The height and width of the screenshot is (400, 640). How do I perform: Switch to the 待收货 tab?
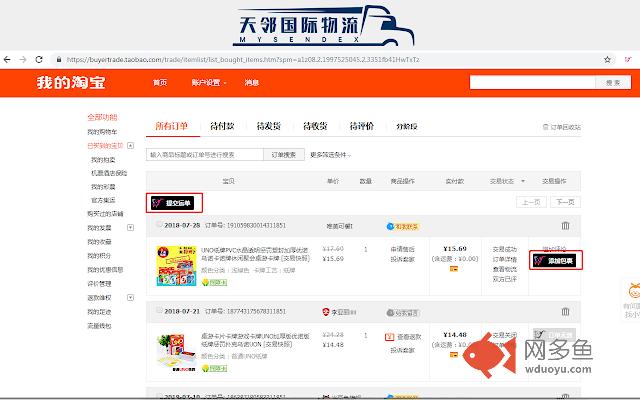(x=315, y=126)
